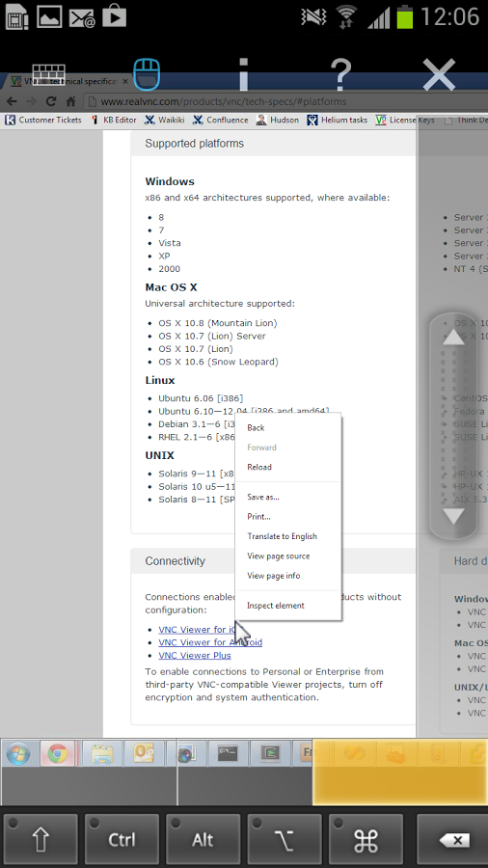Open the green terminal monitor taskbar icon

coord(269,754)
